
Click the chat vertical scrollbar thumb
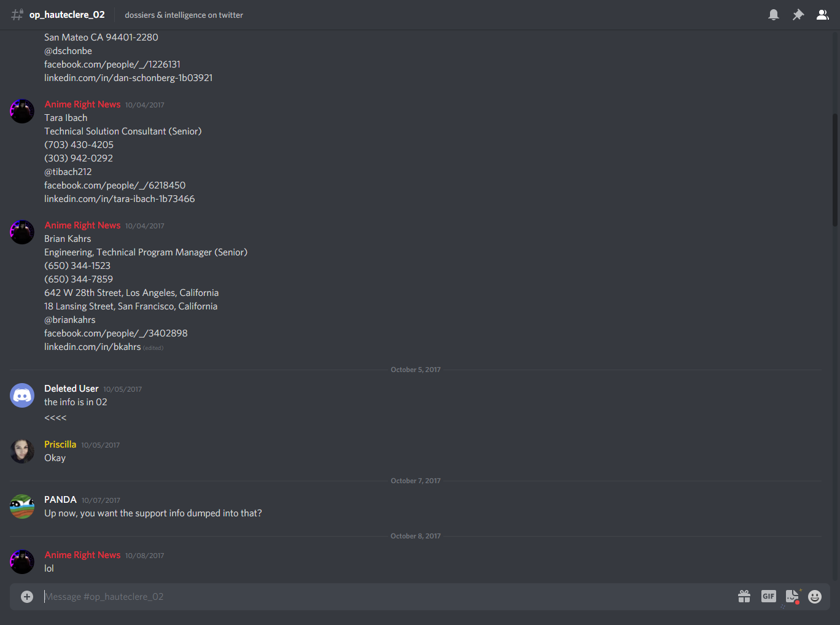835,170
